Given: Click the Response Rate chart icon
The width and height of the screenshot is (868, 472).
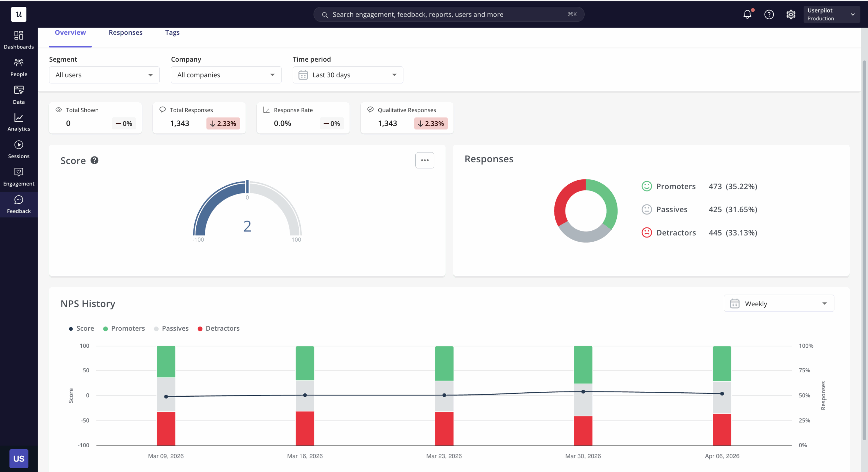Looking at the screenshot, I should [x=267, y=110].
